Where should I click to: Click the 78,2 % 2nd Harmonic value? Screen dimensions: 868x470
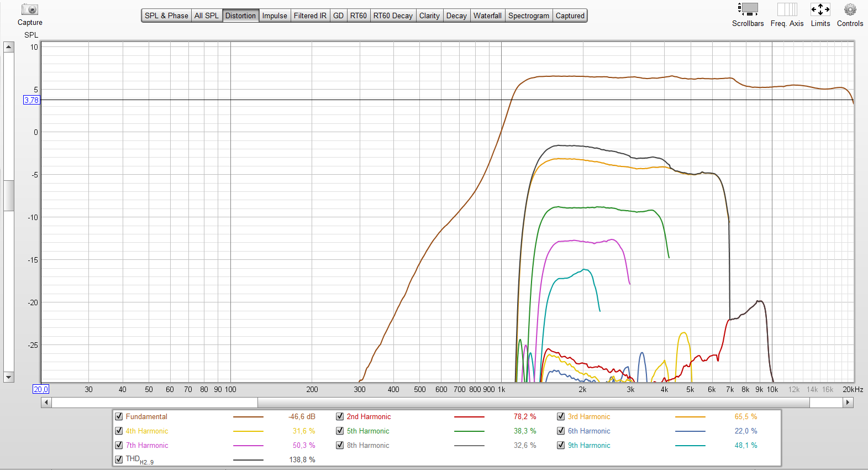[x=525, y=416]
